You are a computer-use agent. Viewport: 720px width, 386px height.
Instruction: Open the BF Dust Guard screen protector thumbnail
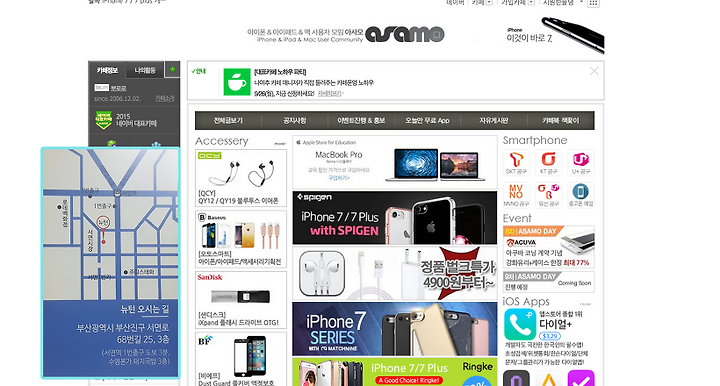point(241,359)
